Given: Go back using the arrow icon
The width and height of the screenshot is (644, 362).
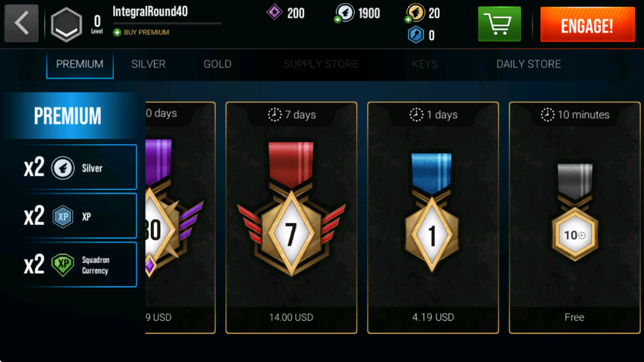Looking at the screenshot, I should click(x=21, y=23).
